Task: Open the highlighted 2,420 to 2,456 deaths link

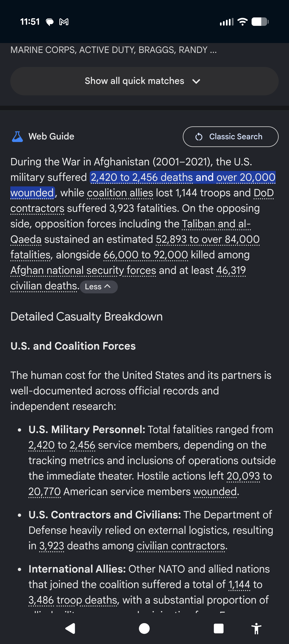Action: (142, 178)
